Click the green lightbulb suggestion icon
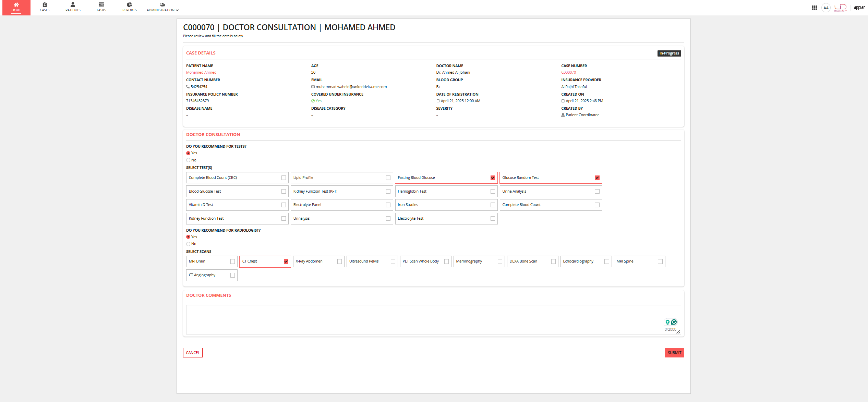This screenshot has height=402, width=868. point(667,322)
